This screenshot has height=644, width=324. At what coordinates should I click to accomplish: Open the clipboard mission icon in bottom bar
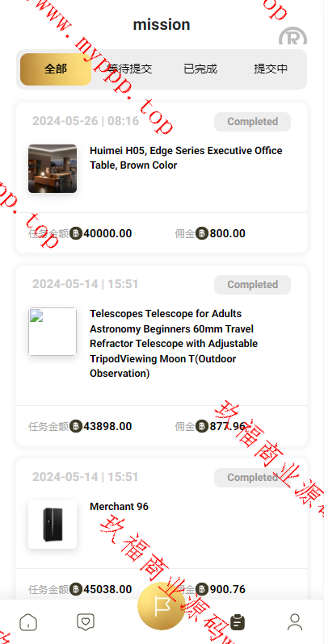tap(237, 622)
